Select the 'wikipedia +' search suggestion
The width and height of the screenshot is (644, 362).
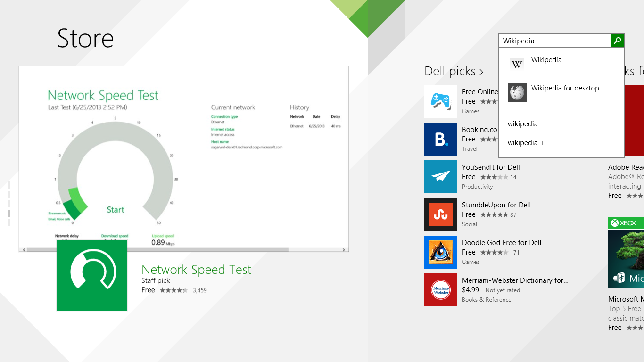coord(526,143)
